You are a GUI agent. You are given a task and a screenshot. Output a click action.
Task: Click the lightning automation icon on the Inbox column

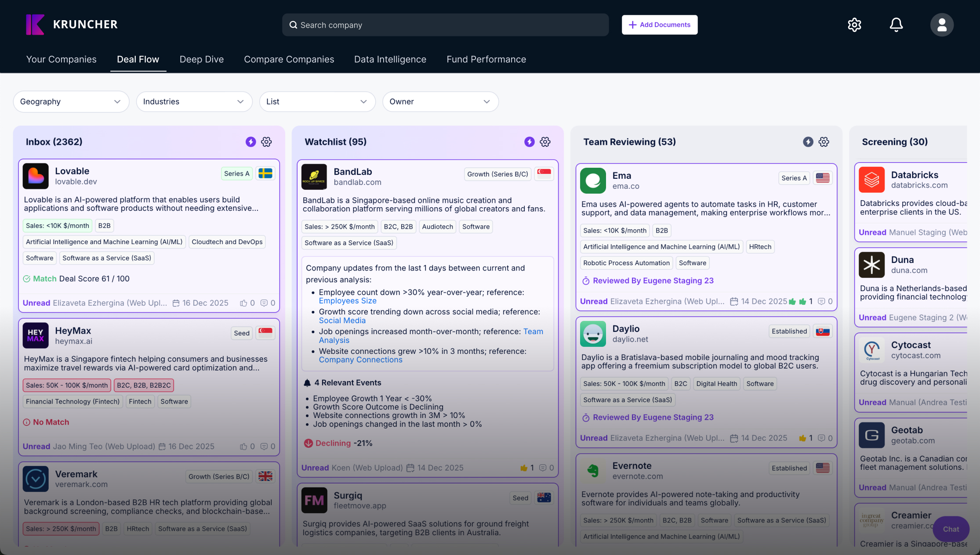tap(250, 142)
